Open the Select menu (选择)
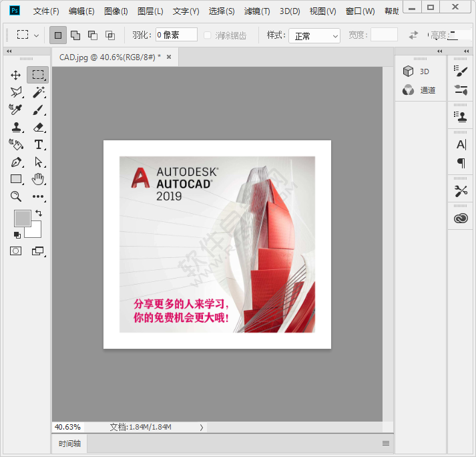Image resolution: width=476 pixels, height=457 pixels. 222,11
